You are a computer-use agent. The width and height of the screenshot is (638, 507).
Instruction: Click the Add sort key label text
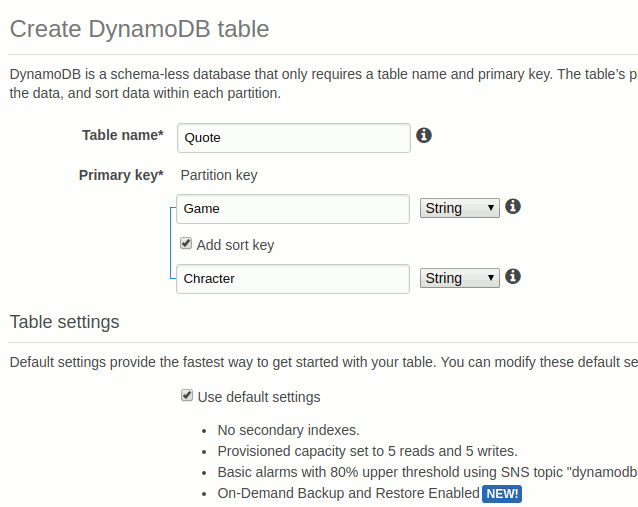(235, 245)
